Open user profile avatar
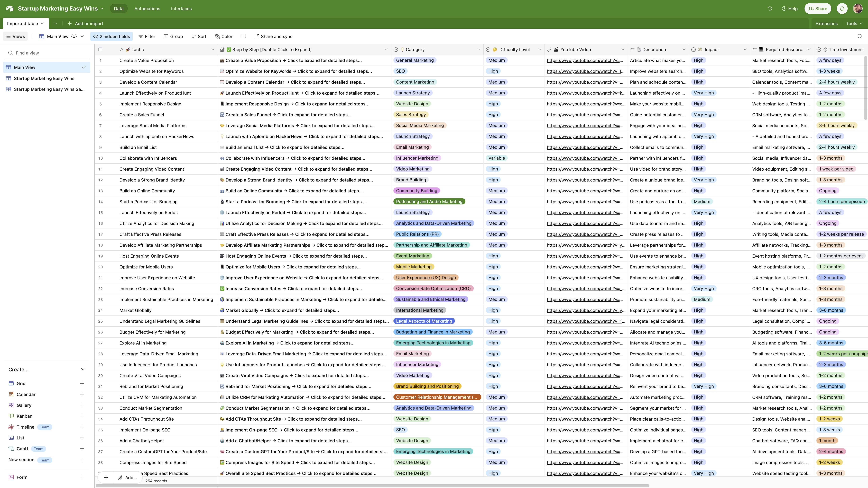Viewport: 868px width, 488px height. coord(857,8)
